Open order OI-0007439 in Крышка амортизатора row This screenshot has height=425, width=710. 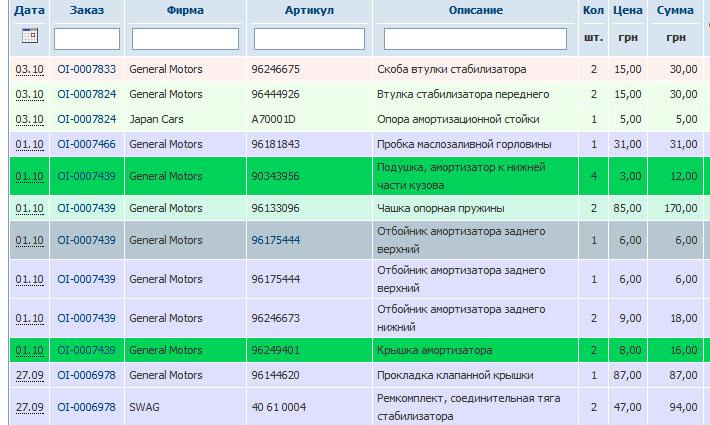[86, 350]
